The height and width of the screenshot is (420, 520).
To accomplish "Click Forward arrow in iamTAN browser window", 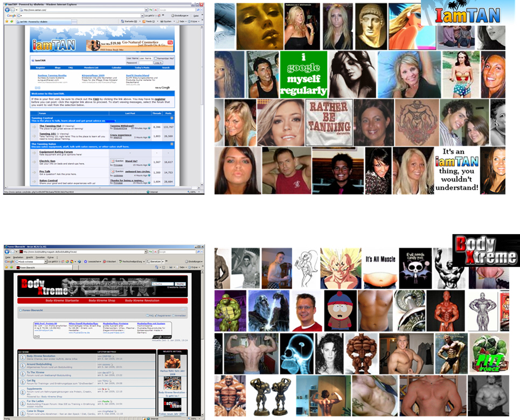I will click(x=12, y=10).
